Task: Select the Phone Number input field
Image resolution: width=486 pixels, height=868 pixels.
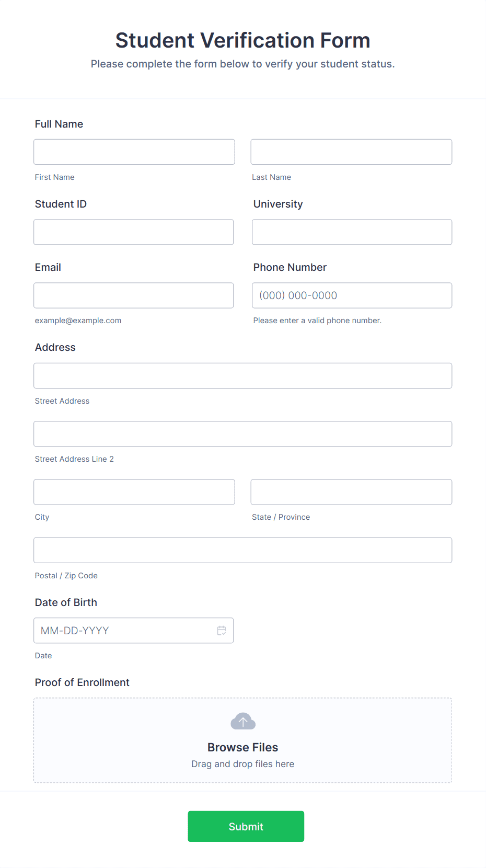Action: click(x=351, y=295)
